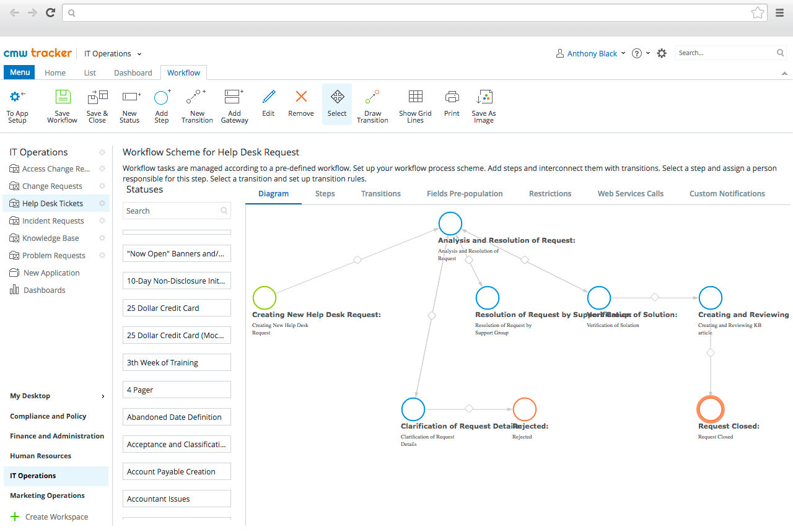Expand My Desktop chevron
The image size is (793, 532).
[x=103, y=396]
